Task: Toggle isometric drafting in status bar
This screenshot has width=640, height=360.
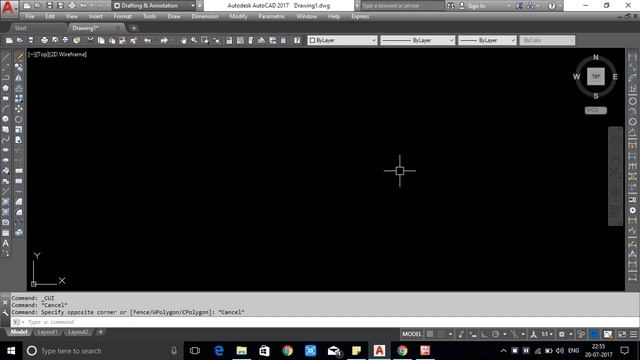Action: (514, 334)
